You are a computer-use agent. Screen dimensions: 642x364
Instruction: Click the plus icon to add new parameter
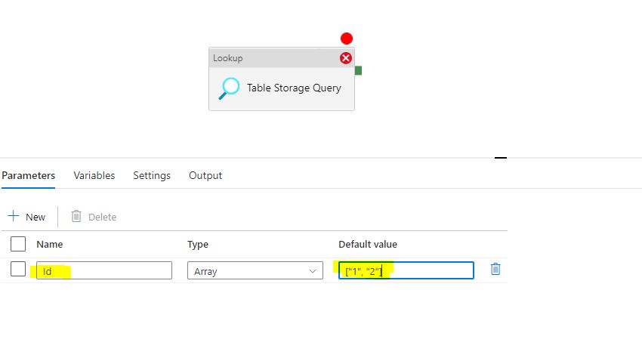tap(14, 216)
